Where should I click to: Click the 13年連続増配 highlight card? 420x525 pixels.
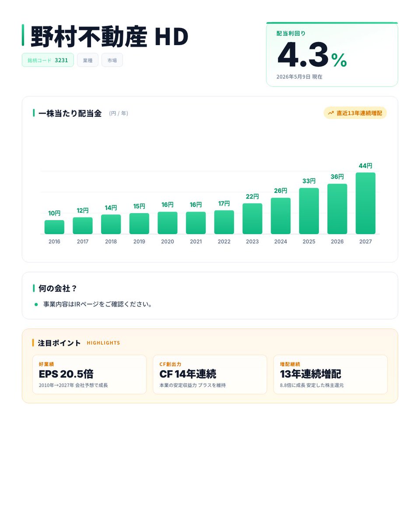click(x=330, y=374)
